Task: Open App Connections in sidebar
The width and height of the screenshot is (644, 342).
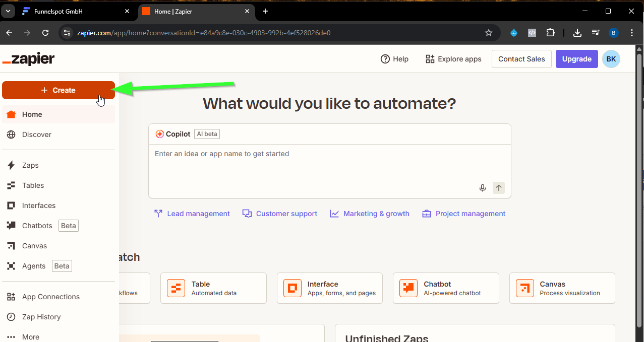Action: click(x=58, y=297)
